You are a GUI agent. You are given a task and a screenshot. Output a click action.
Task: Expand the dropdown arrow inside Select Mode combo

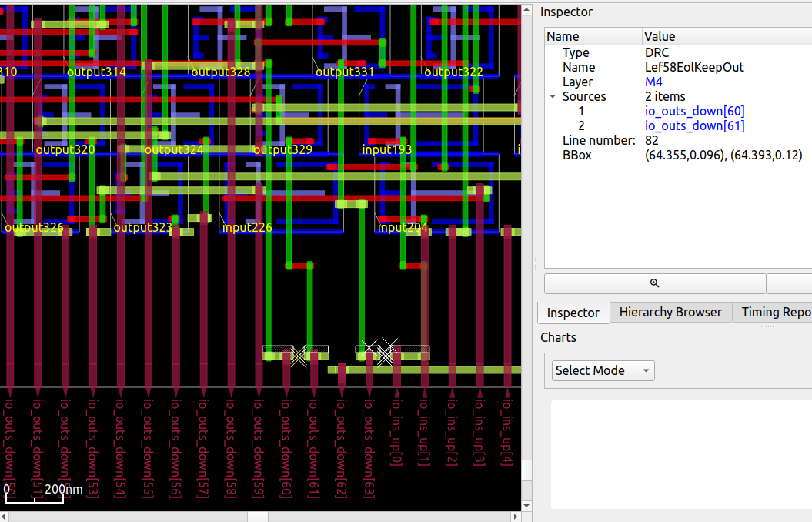click(647, 370)
